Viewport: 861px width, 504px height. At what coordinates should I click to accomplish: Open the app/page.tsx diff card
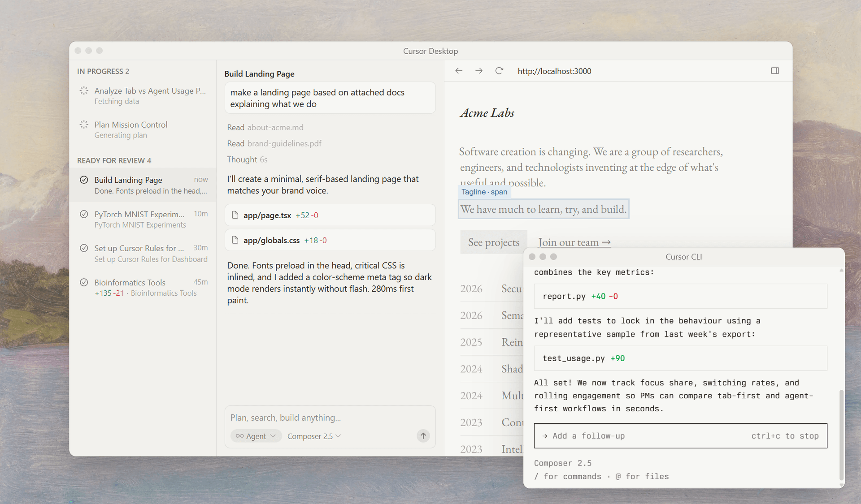coord(330,215)
